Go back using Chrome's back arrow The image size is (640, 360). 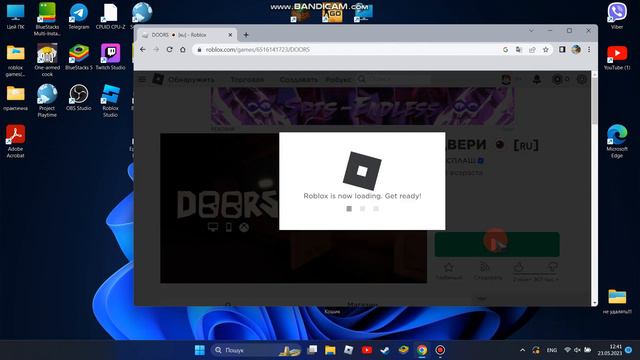coord(142,49)
